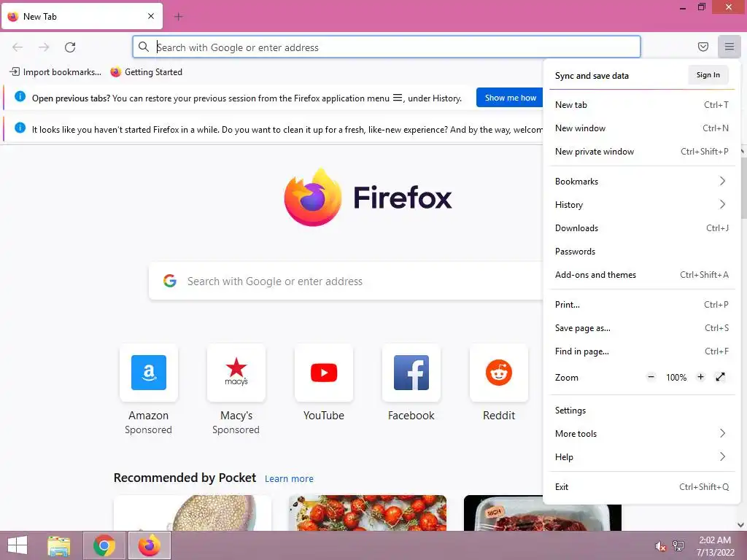Close the Firefox application hamburger menu
The image size is (747, 560).
(x=729, y=47)
